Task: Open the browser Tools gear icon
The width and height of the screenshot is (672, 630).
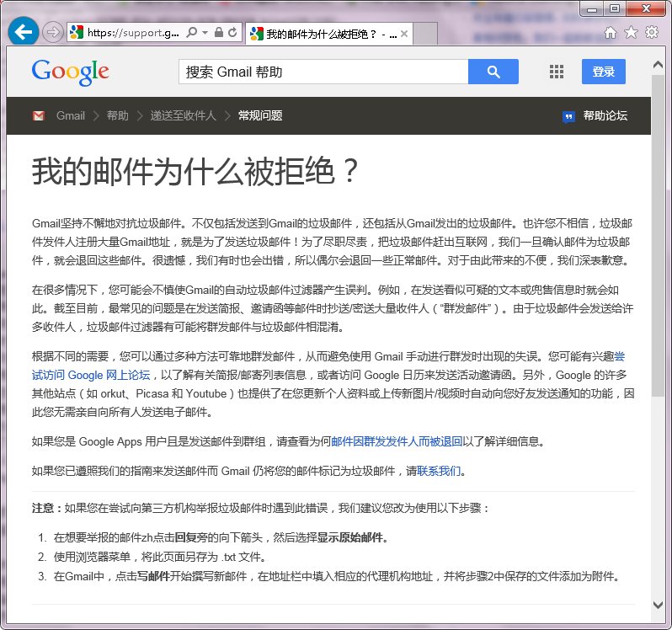Action: point(652,33)
